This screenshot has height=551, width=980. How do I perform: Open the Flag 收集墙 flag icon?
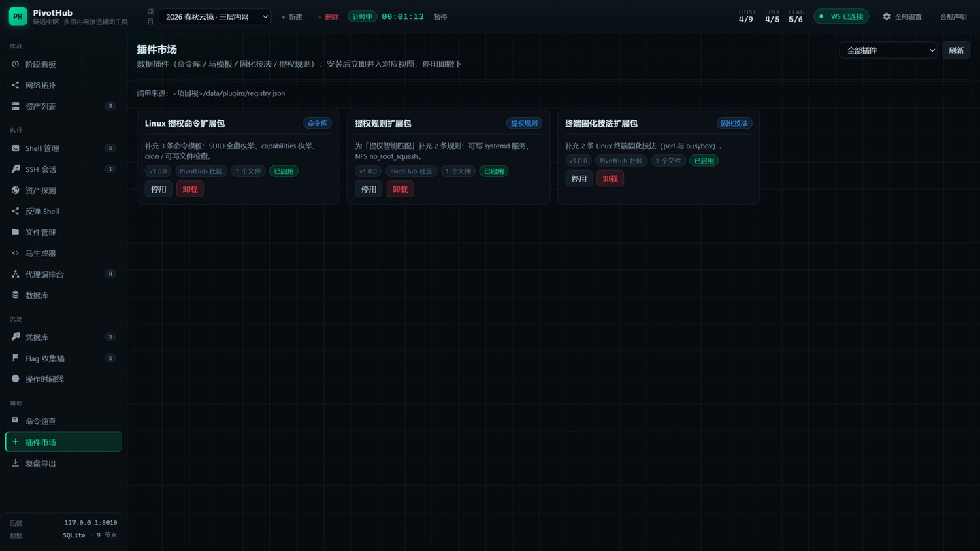(x=16, y=358)
